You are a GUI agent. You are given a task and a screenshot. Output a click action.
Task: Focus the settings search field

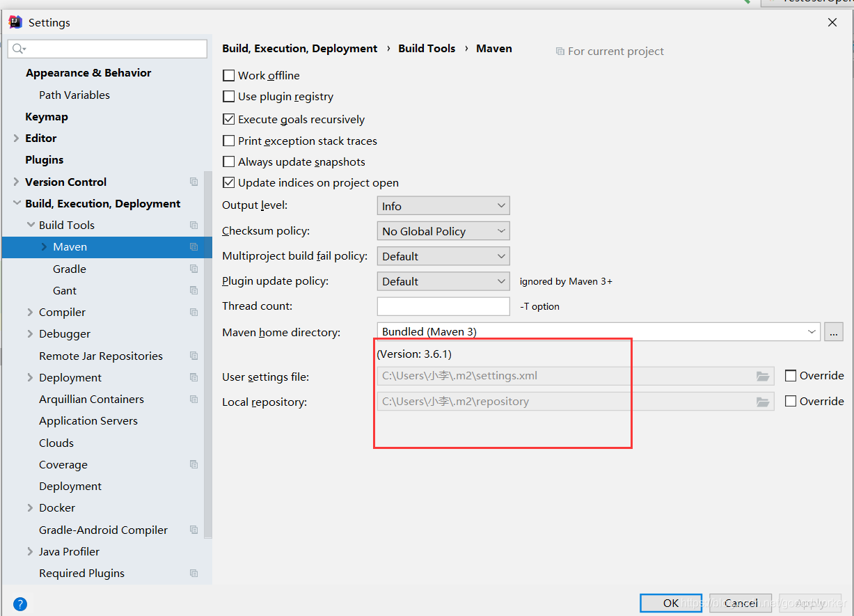107,49
